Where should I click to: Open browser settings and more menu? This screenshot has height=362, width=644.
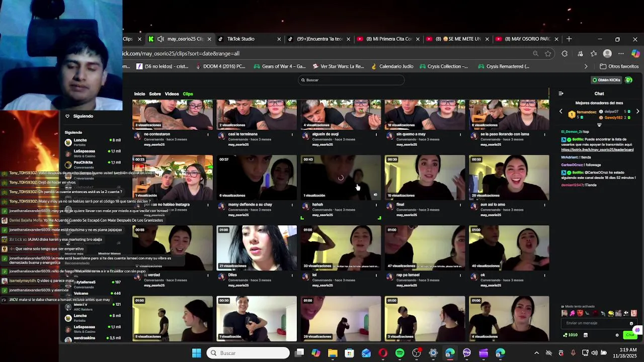[621, 54]
